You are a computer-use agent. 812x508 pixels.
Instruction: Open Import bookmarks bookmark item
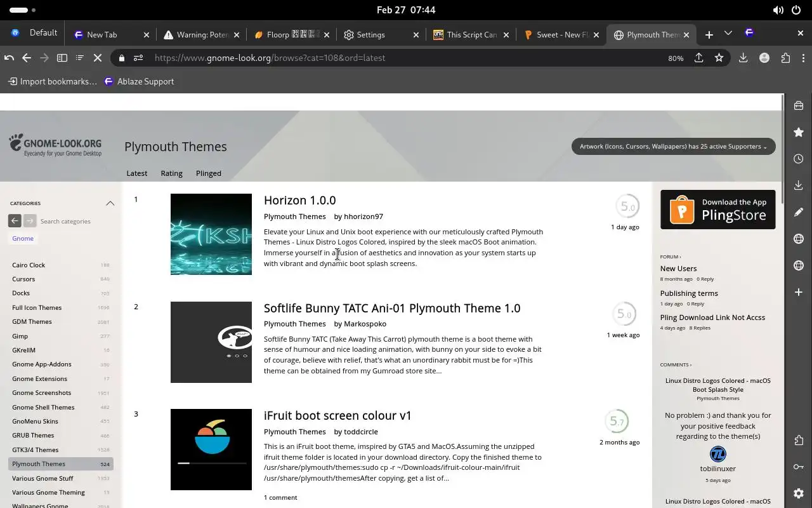point(52,81)
